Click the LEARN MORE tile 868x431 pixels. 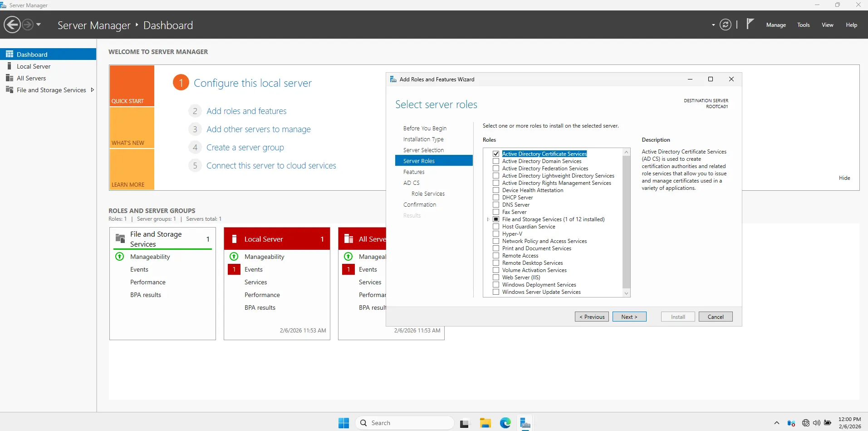tap(132, 169)
